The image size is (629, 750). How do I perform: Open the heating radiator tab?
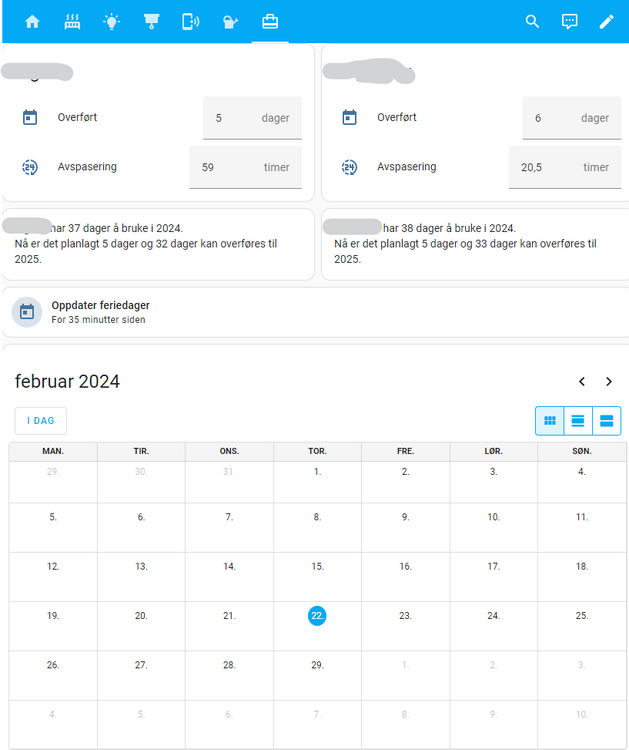point(72,21)
